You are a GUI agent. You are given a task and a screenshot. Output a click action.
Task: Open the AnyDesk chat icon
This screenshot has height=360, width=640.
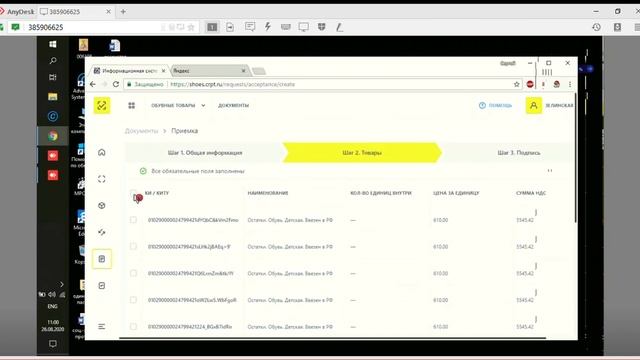pyautogui.click(x=250, y=27)
